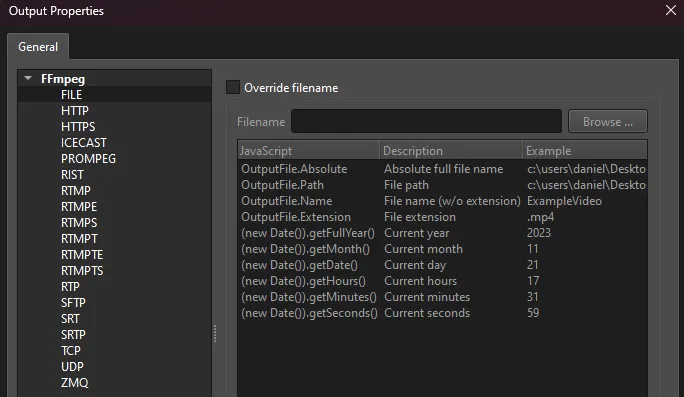Click the 'Current day' description cell
Screen dimensions: 684x397
point(415,265)
